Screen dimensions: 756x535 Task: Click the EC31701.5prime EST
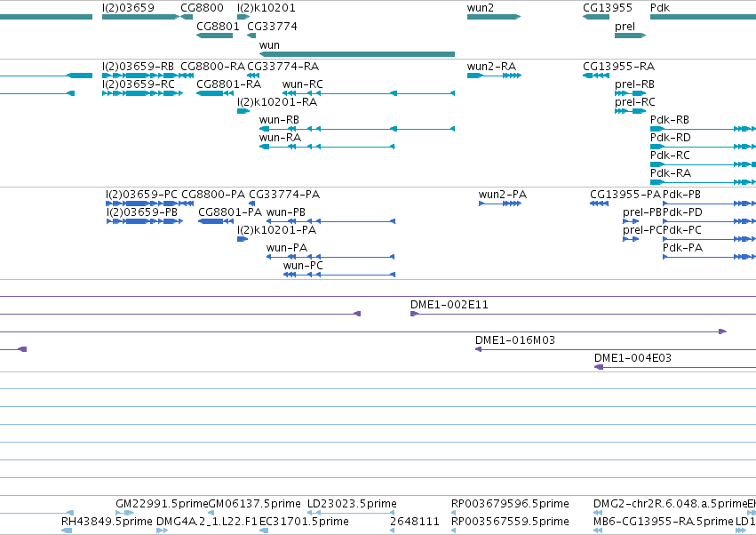point(264,531)
